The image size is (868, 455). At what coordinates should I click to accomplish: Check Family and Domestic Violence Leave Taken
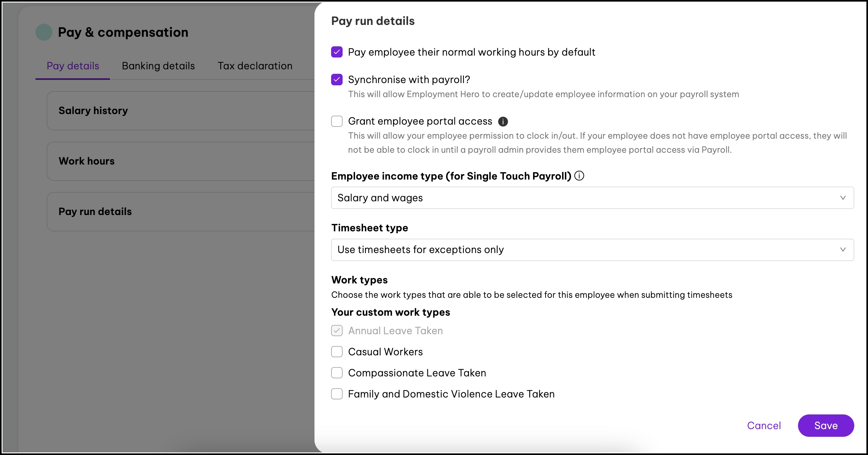(x=337, y=394)
